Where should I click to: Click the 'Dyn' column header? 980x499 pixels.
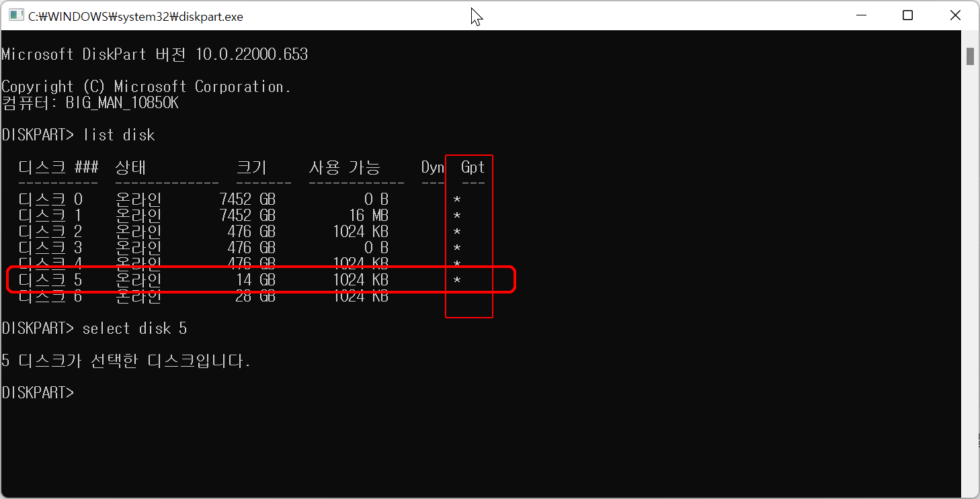pos(433,167)
